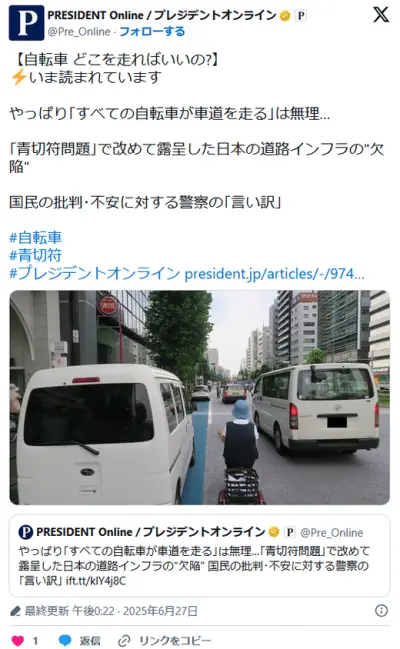The height and width of the screenshot is (649, 400).
Task: Like the post with the heart icon
Action: pyautogui.click(x=17, y=640)
